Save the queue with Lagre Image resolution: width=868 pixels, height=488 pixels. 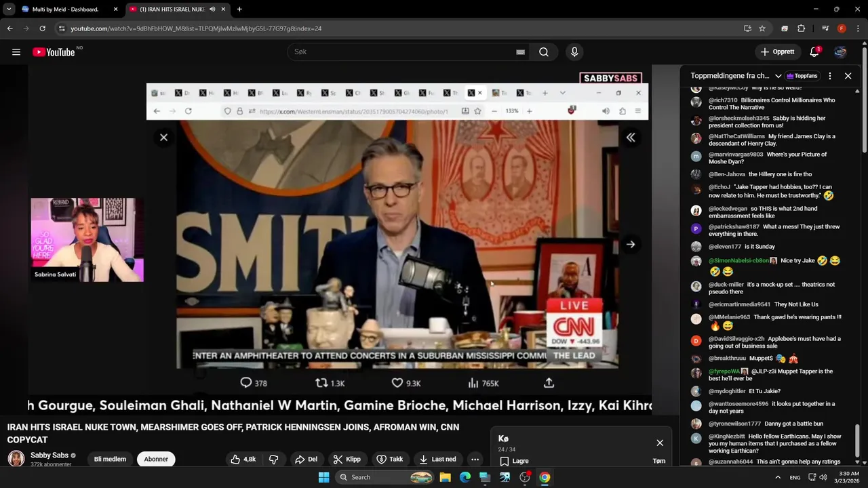(514, 461)
